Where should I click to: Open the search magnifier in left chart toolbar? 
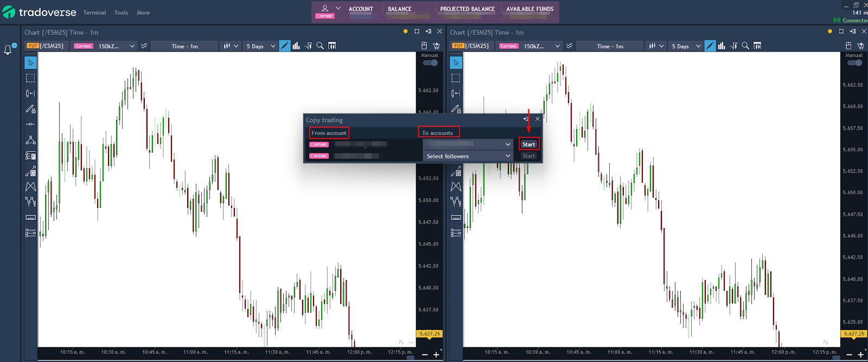tap(320, 46)
